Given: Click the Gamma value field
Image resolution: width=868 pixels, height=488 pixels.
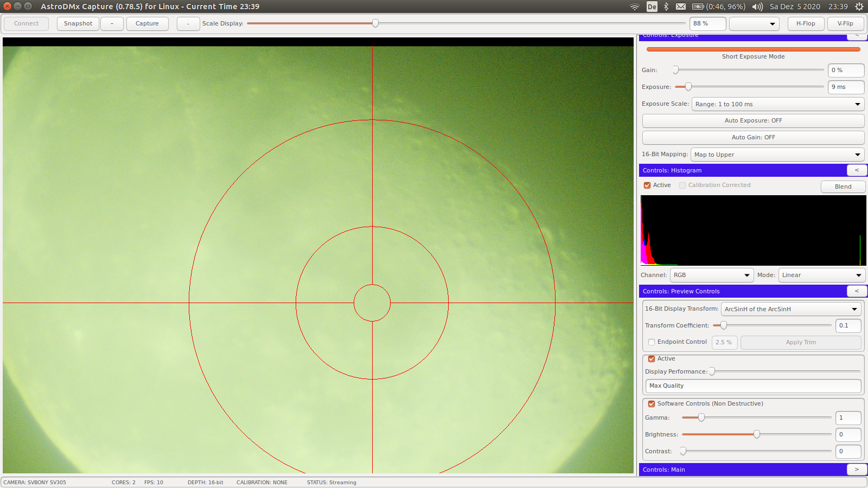Looking at the screenshot, I should [x=848, y=418].
